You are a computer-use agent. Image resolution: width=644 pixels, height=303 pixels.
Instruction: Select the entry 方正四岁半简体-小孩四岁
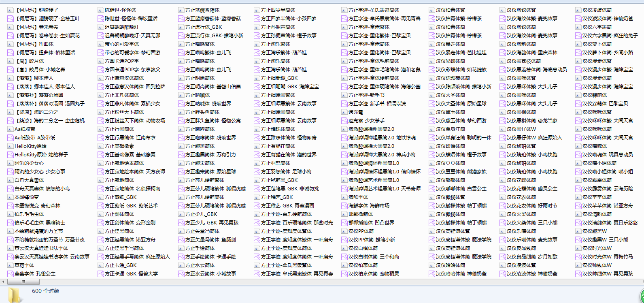[289, 19]
